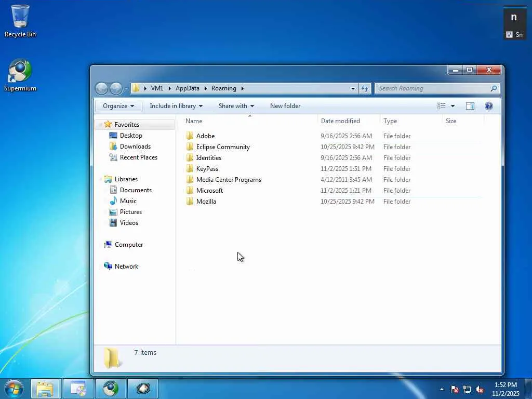Open recent pages dropdown arrow
Screen dimensions: 532x399
126,88
